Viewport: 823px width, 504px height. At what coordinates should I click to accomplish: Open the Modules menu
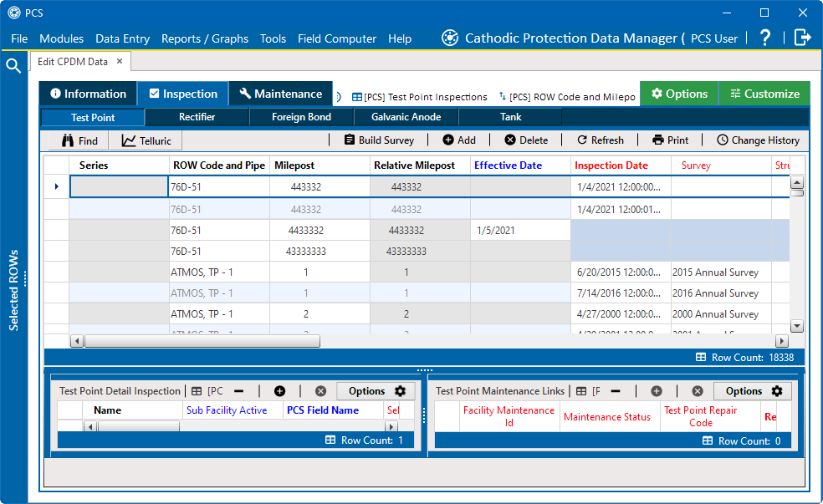click(61, 38)
